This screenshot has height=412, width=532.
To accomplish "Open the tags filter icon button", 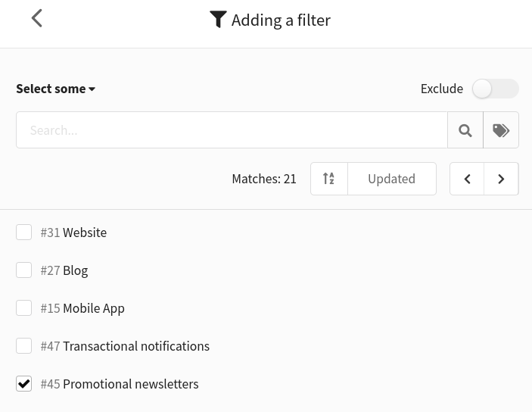I will point(501,130).
